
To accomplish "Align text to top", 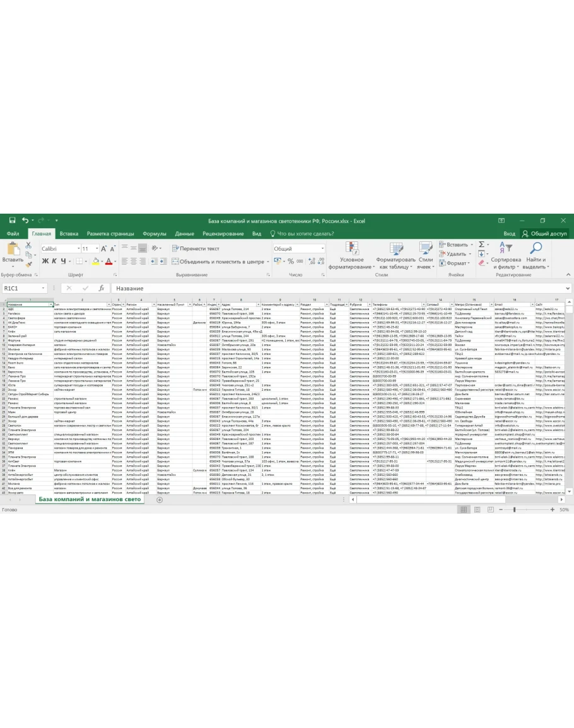I will (124, 248).
